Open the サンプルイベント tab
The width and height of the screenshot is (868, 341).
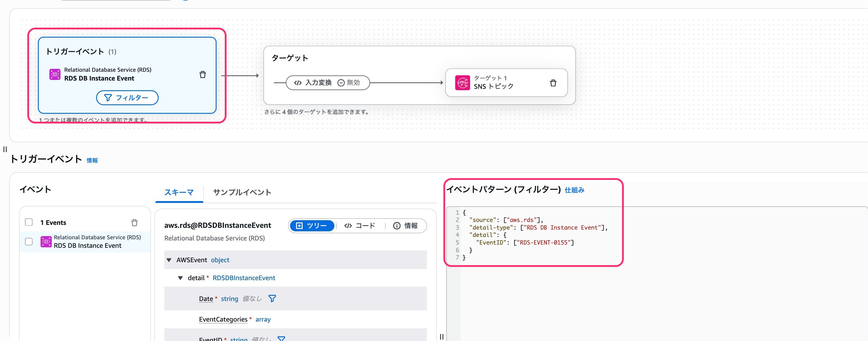click(x=242, y=193)
